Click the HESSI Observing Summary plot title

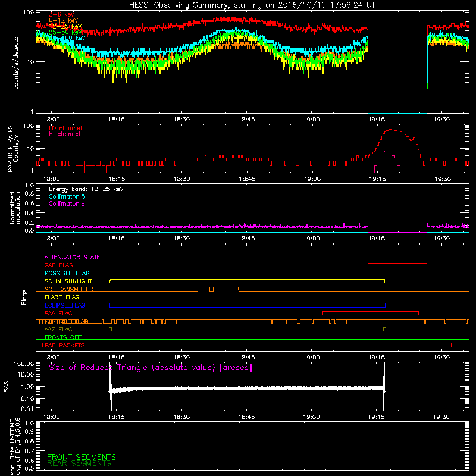(x=252, y=5)
